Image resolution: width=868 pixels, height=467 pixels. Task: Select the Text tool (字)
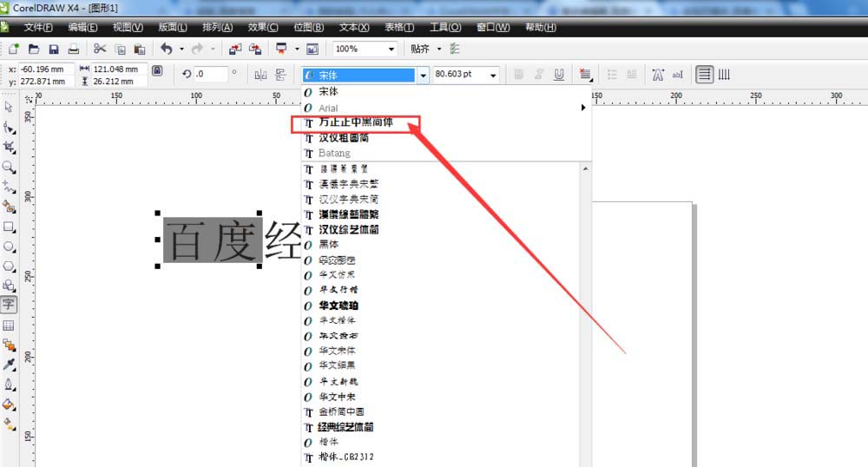coord(9,305)
